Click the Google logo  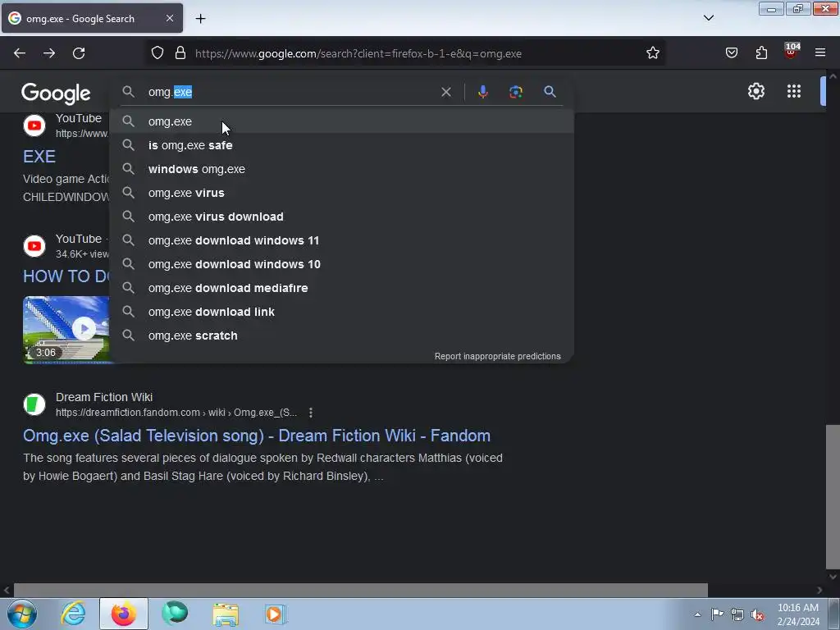tap(57, 94)
